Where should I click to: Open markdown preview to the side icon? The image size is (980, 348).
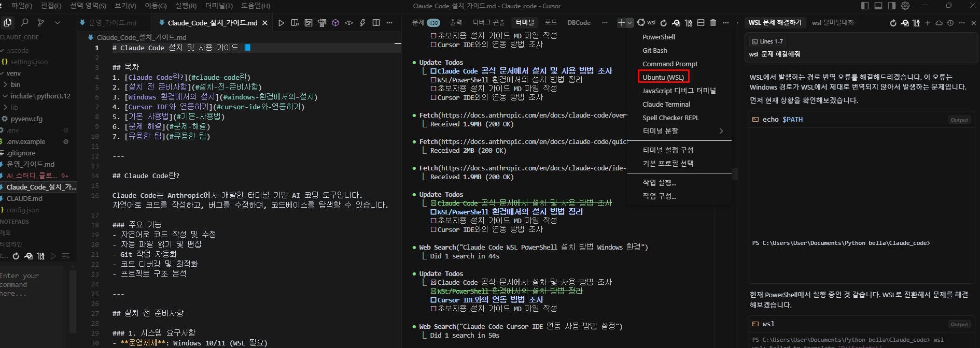point(295,23)
